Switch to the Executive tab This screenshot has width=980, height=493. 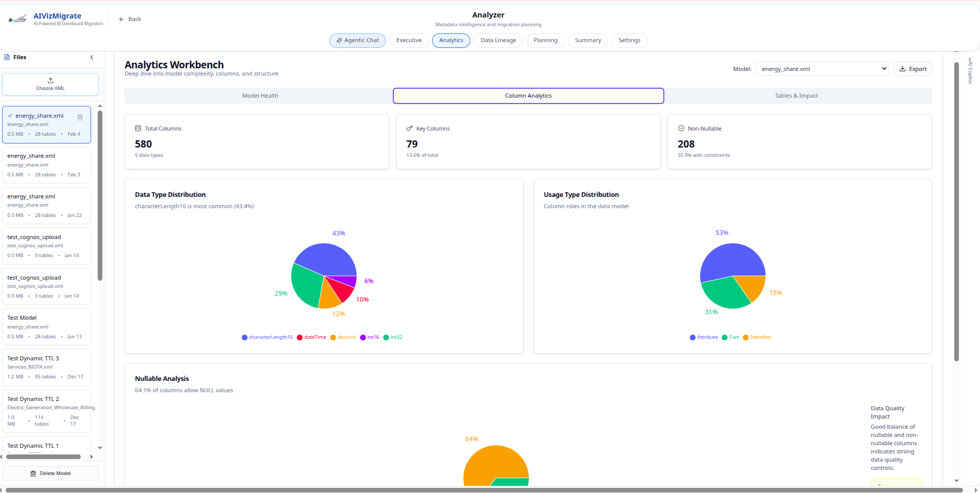click(x=409, y=41)
